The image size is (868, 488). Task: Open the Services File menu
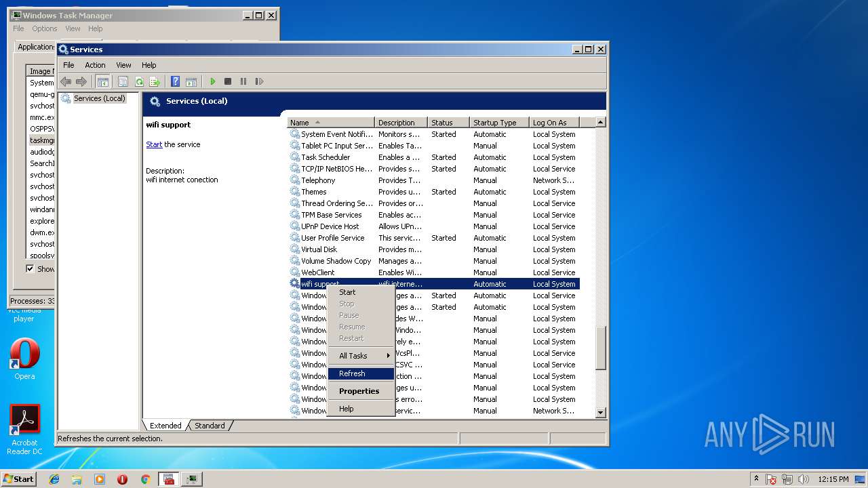[x=68, y=65]
